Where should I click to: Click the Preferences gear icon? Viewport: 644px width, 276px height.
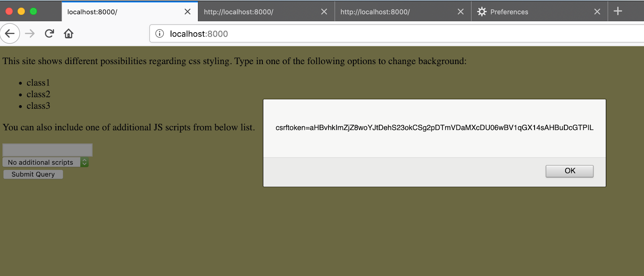tap(482, 12)
